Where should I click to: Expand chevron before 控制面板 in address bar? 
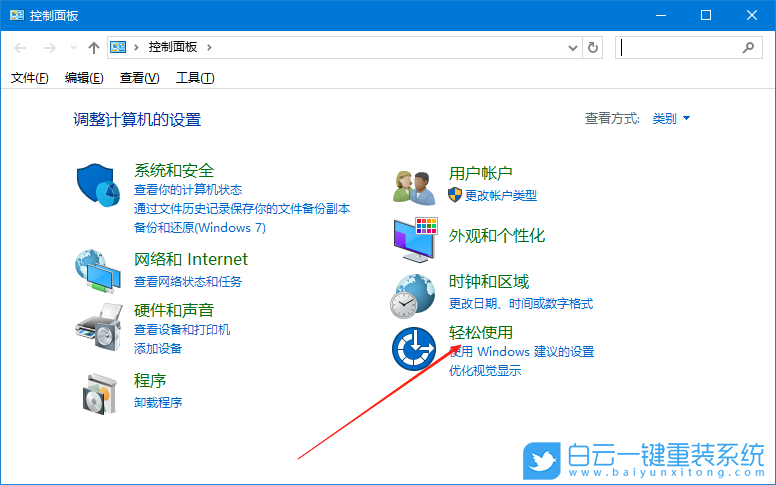(x=136, y=48)
